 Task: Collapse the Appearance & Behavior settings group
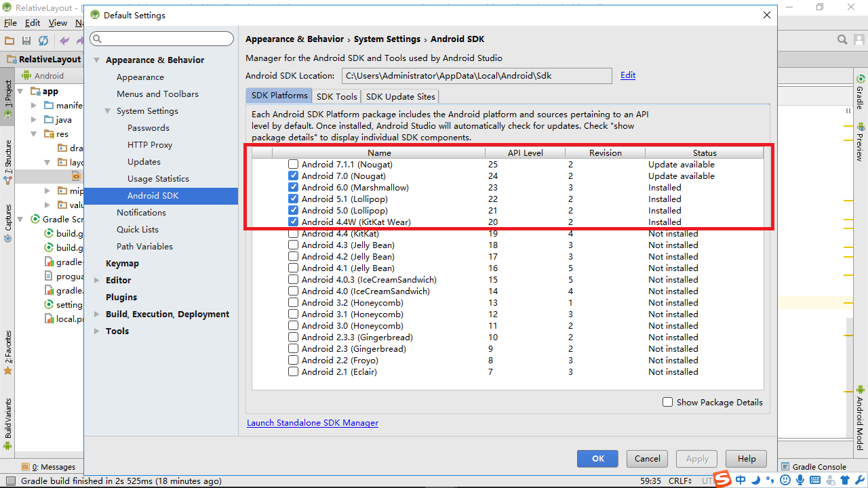96,60
